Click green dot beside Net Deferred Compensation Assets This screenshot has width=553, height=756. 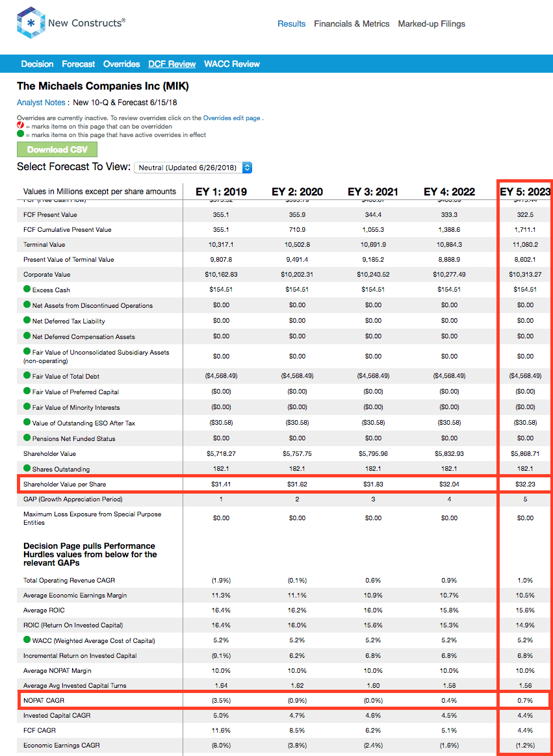tap(27, 336)
